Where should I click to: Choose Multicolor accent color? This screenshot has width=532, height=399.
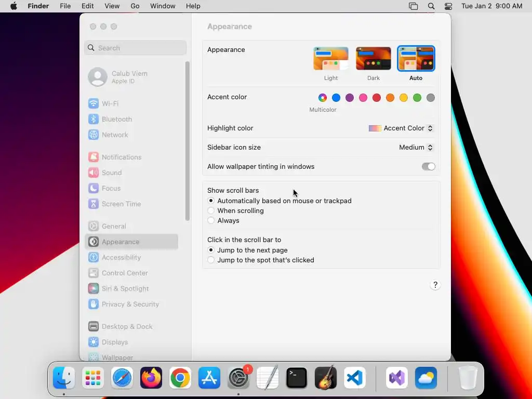323,98
